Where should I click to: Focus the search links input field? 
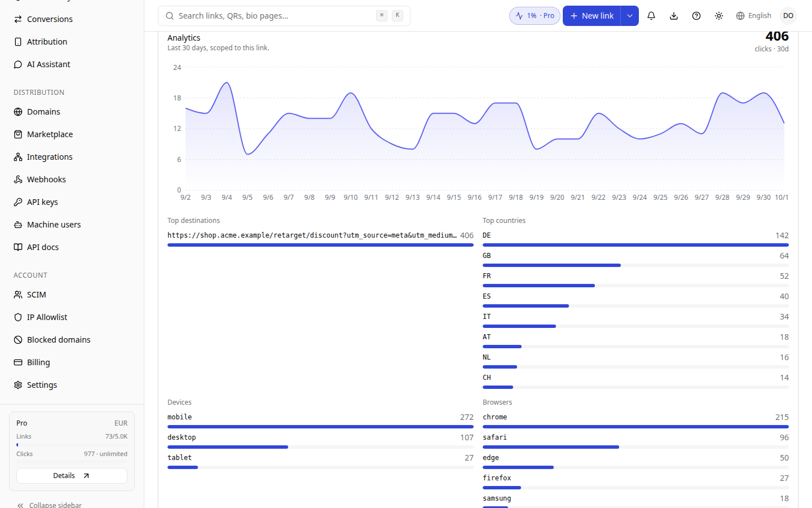284,16
